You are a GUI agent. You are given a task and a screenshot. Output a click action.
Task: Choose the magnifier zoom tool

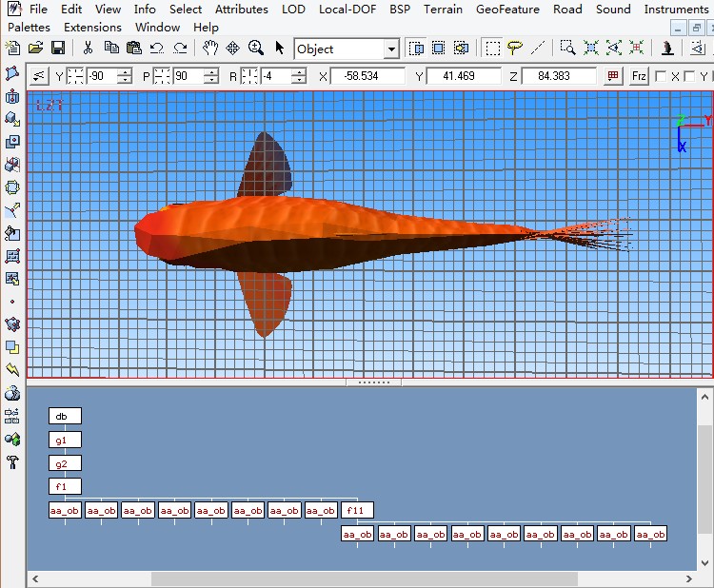click(x=256, y=48)
